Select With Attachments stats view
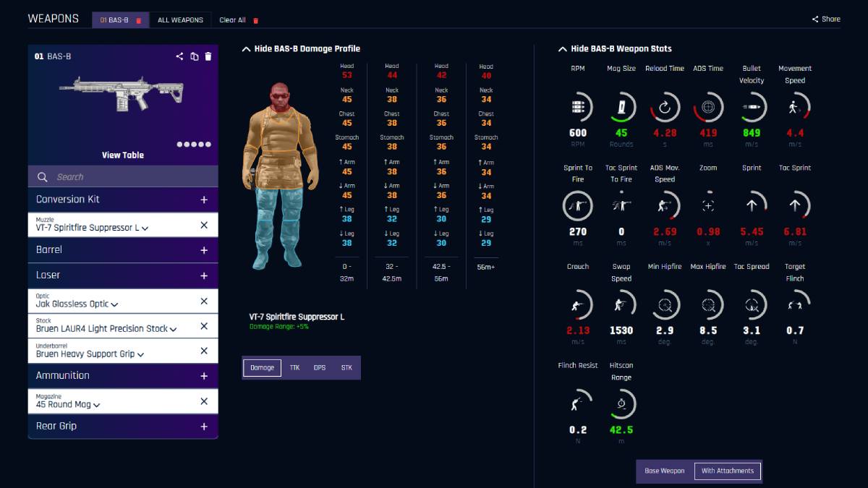This screenshot has width=868, height=488. coord(727,471)
